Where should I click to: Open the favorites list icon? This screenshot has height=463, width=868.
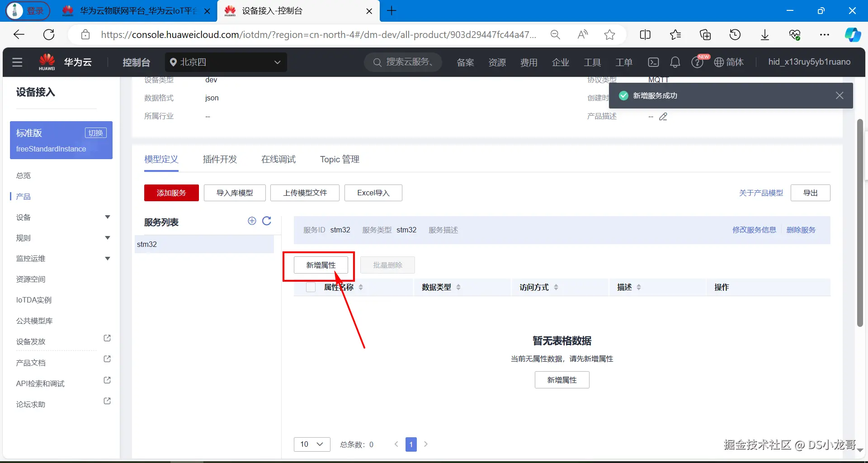pyautogui.click(x=675, y=34)
